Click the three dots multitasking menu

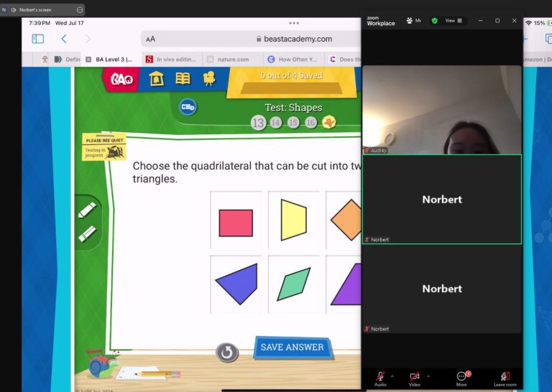pyautogui.click(x=293, y=23)
